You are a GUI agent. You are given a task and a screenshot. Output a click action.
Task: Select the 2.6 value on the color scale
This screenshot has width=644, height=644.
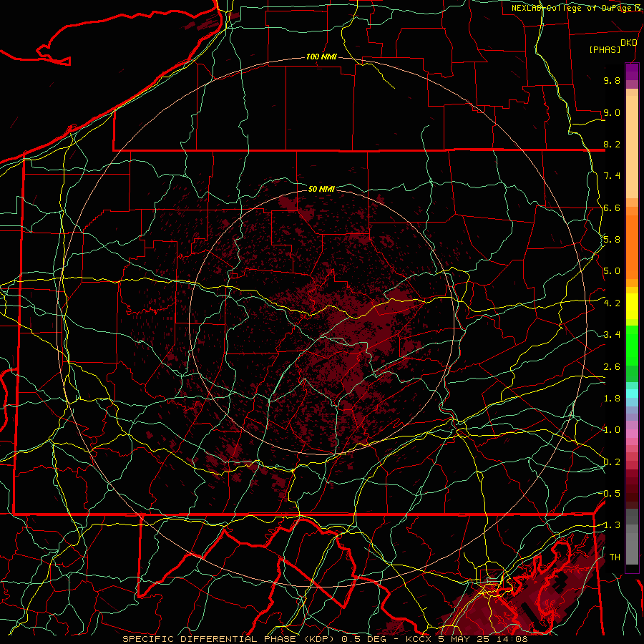pyautogui.click(x=612, y=367)
